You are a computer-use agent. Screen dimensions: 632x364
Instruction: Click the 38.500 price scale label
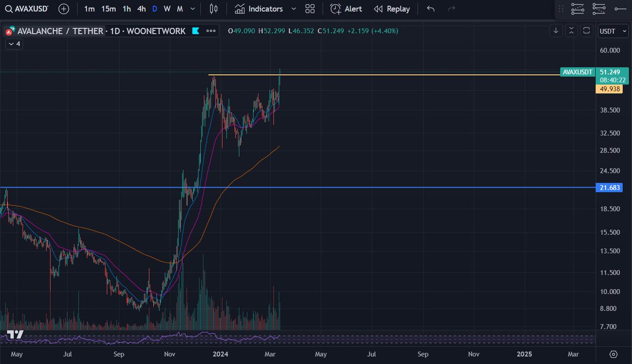610,110
